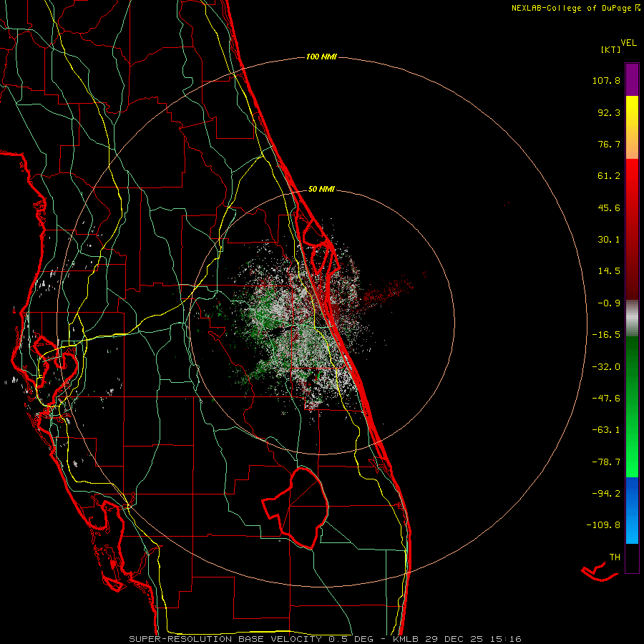
Task: Click the -109.8 velocity scale value
Action: point(603,525)
